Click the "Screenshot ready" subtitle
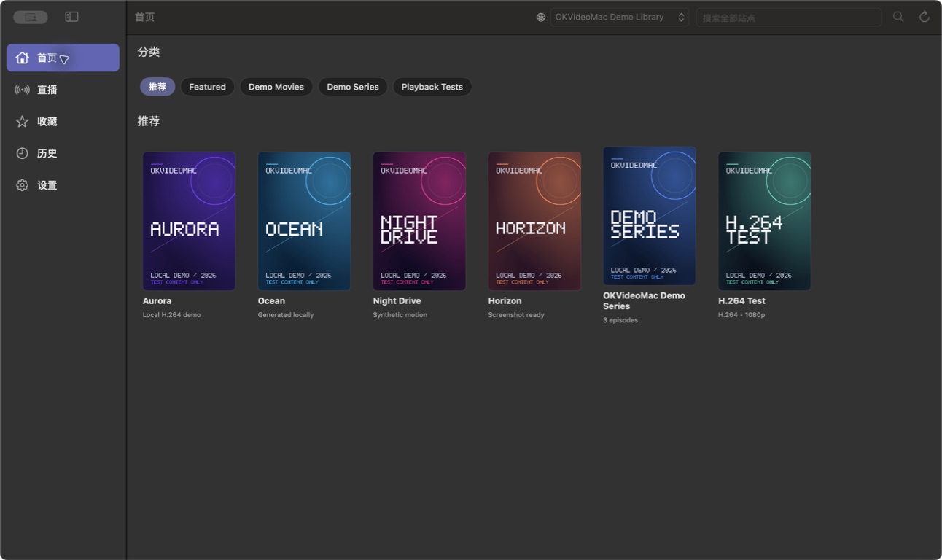 coord(516,315)
